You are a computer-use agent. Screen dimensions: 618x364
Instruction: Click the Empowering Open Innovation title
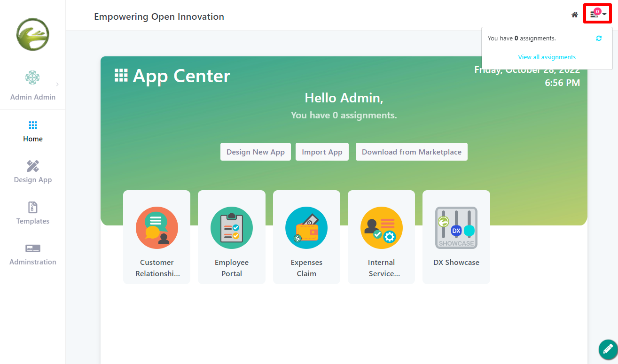click(159, 17)
